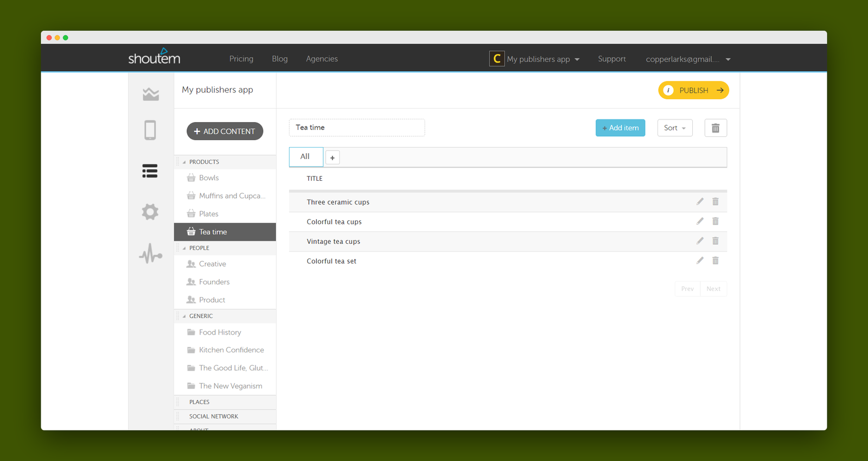
Task: Collapse the GENERIC section
Action: [184, 316]
